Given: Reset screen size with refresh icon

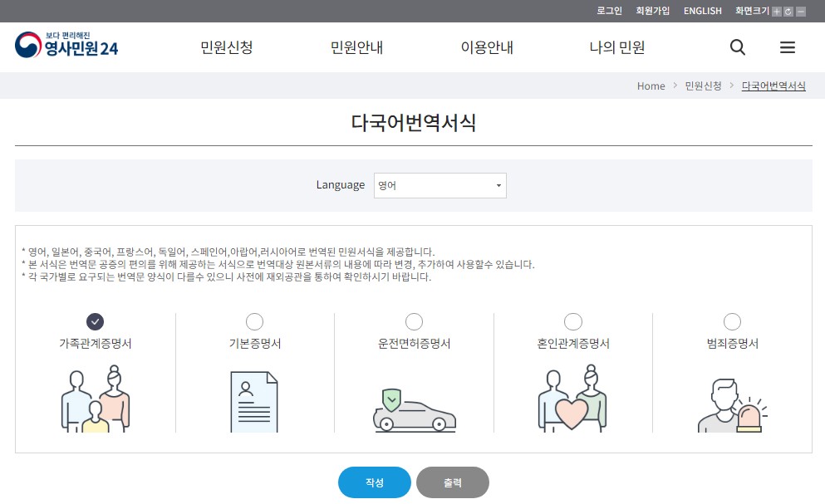Looking at the screenshot, I should tap(788, 12).
